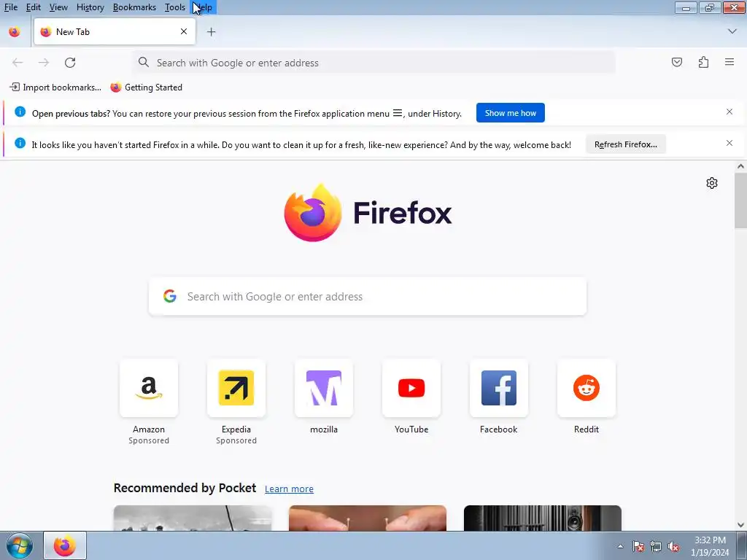The width and height of the screenshot is (747, 560).
Task: Click info icon on refresh notice
Action: [20, 144]
